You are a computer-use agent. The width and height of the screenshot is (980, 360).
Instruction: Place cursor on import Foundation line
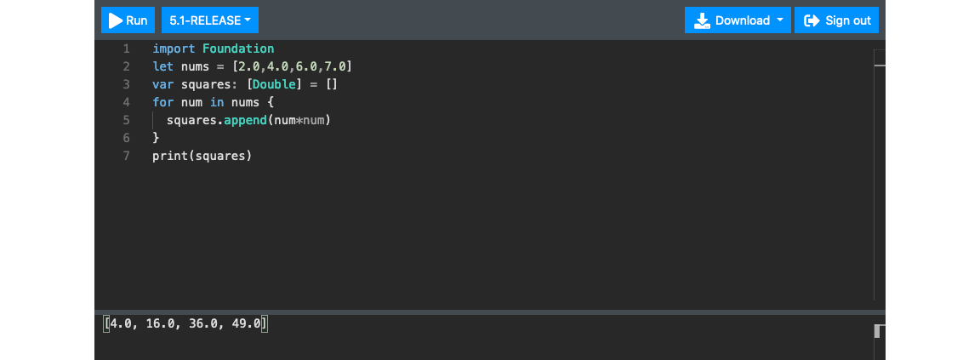coord(214,49)
